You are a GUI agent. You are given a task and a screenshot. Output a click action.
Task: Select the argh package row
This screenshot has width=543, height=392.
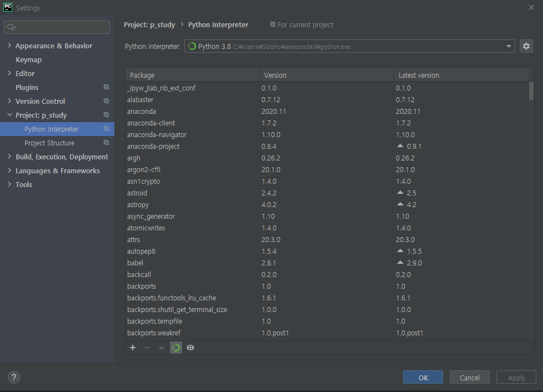tap(327, 158)
